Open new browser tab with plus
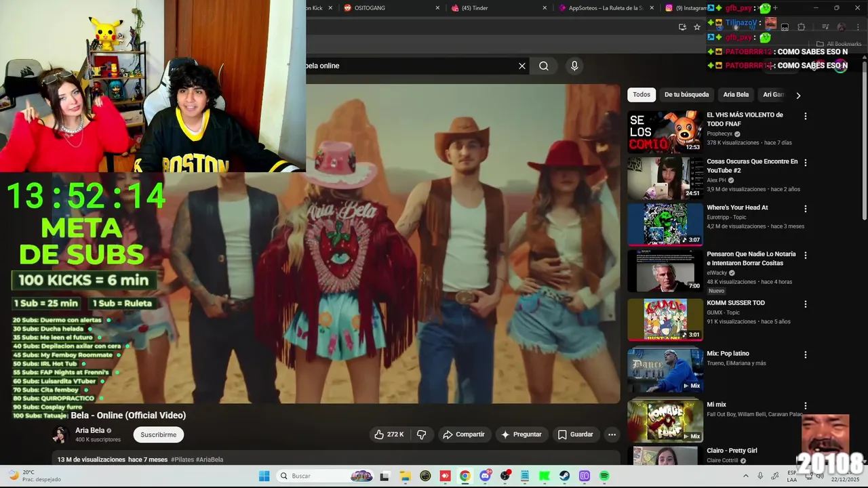 click(x=775, y=8)
